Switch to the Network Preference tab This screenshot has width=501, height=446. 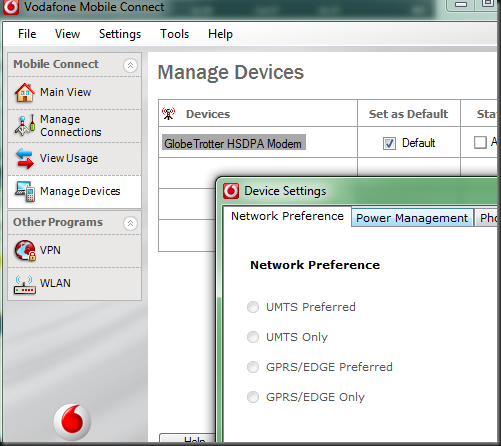pos(287,216)
